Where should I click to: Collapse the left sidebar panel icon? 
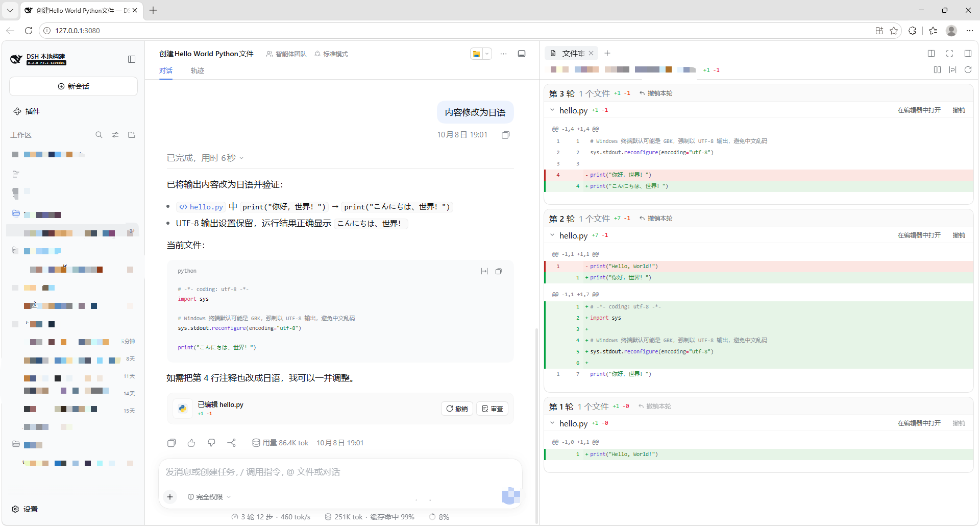click(132, 59)
